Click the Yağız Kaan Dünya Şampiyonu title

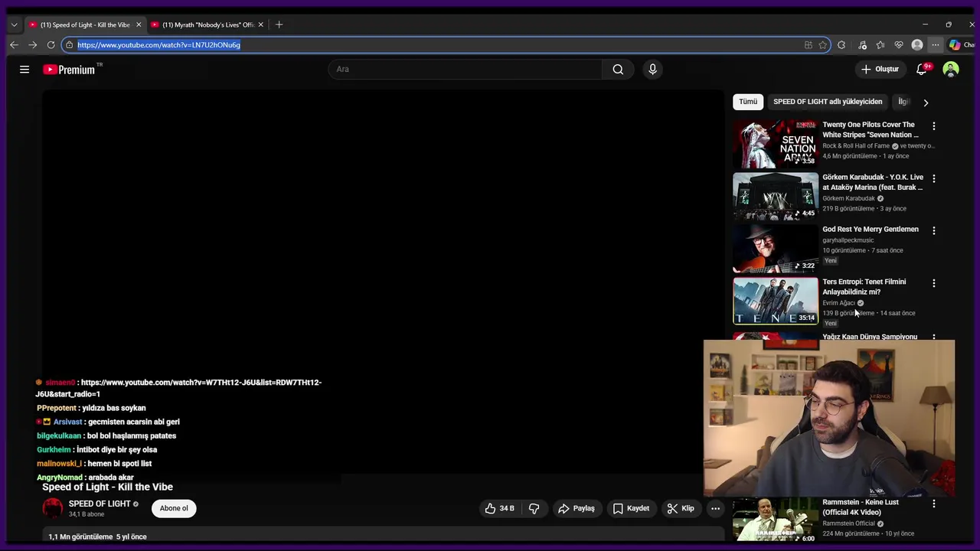870,337
